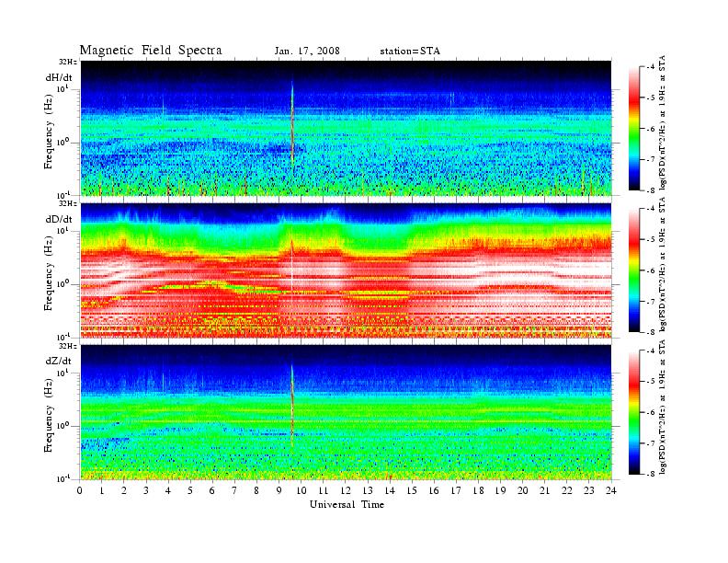Click the "19" tick on the time axis
This screenshot has width=728, height=563.
[500, 490]
